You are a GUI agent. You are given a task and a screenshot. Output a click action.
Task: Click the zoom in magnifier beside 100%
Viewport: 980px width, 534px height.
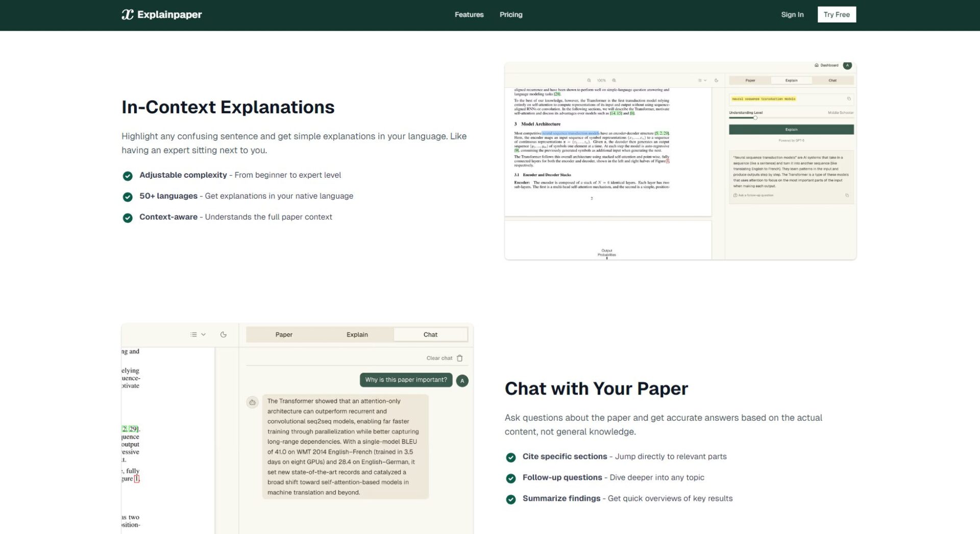click(614, 81)
